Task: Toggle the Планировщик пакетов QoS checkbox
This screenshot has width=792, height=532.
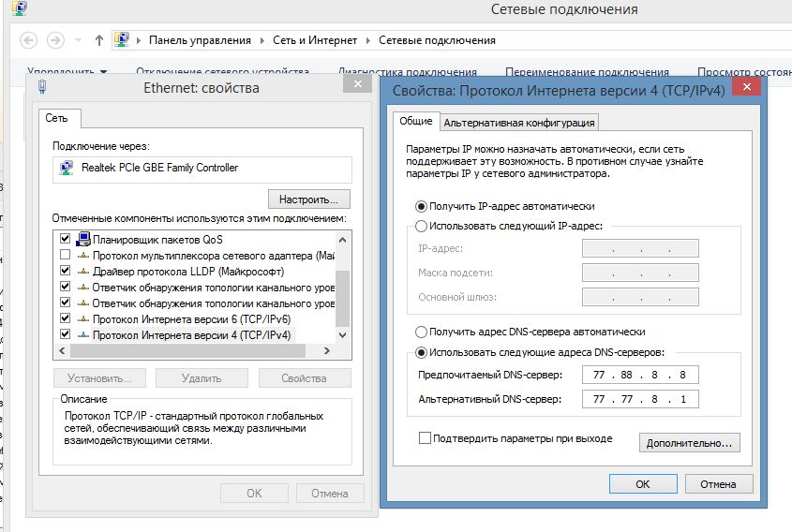Action: [66, 239]
